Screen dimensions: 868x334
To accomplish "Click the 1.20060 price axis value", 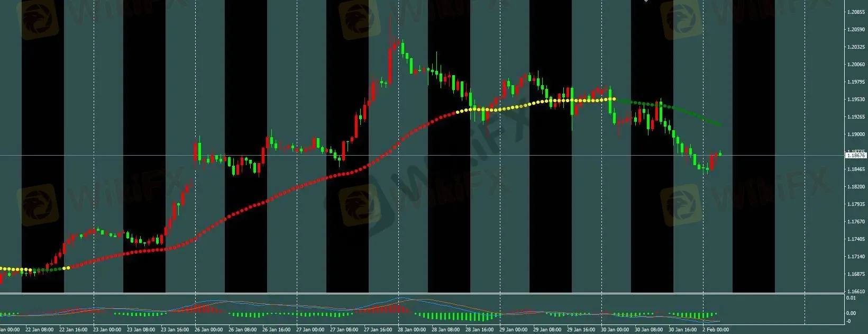I will (x=856, y=65).
